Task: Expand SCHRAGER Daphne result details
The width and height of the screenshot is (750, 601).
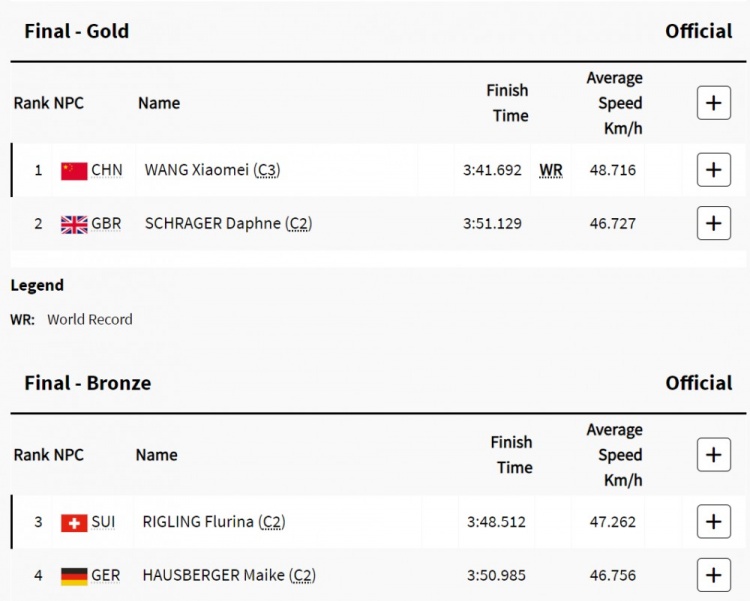Action: click(714, 223)
